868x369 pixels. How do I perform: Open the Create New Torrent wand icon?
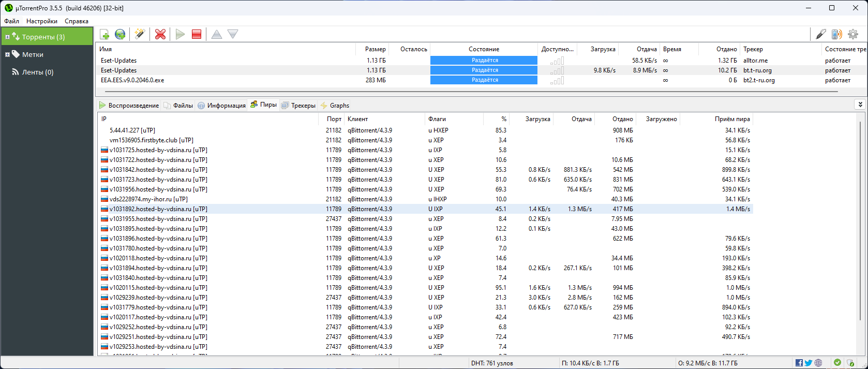(139, 34)
